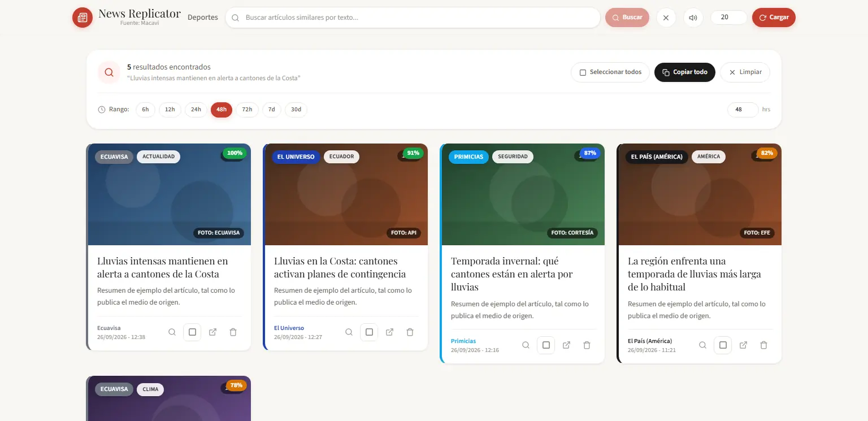This screenshot has height=421, width=868.
Task: Open the Primicias green article thumbnail
Action: [523, 194]
